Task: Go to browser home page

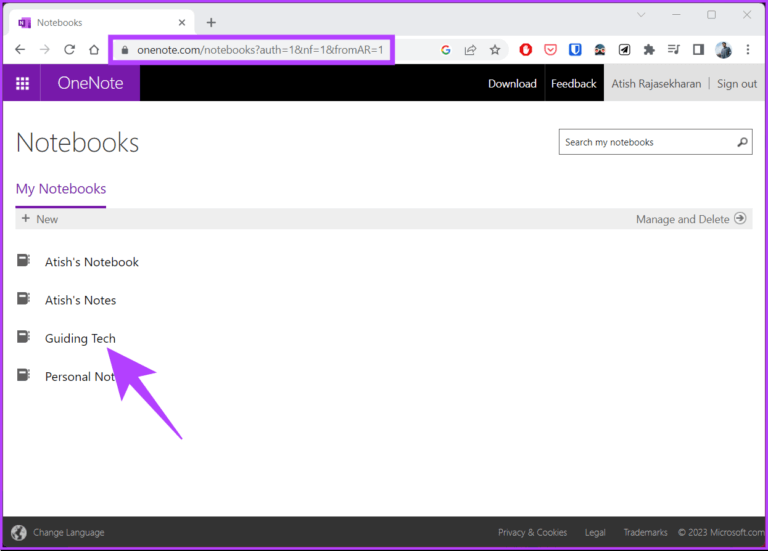Action: [x=94, y=49]
